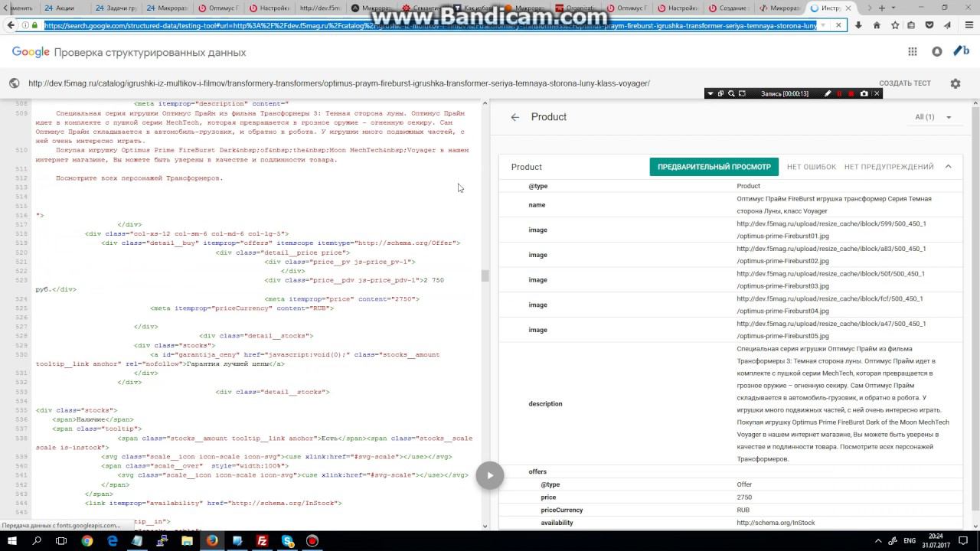Screen dimensions: 980x551
Task: Open Internet Explorer from the taskbar
Action: tap(113, 541)
